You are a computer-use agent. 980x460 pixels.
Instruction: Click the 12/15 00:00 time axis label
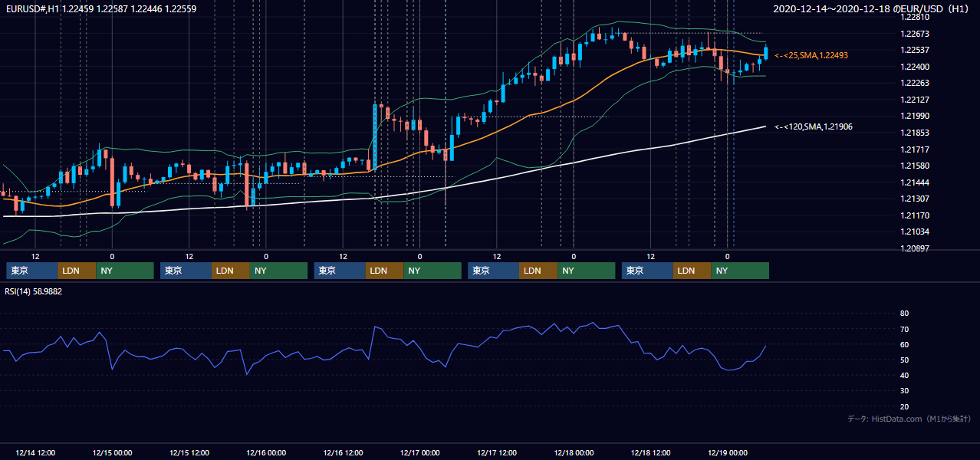[112, 452]
